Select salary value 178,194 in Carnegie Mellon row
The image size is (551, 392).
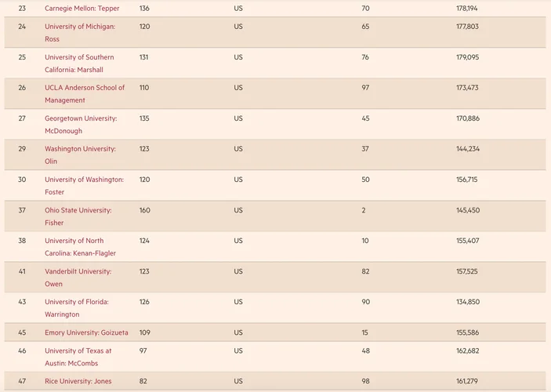(x=467, y=8)
